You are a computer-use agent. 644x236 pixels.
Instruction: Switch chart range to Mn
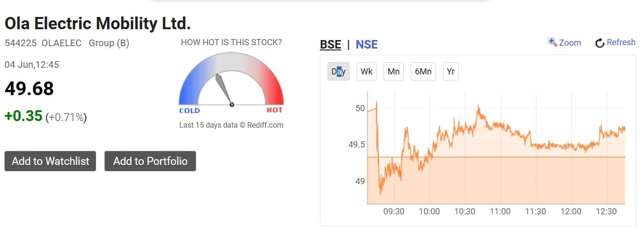(393, 72)
